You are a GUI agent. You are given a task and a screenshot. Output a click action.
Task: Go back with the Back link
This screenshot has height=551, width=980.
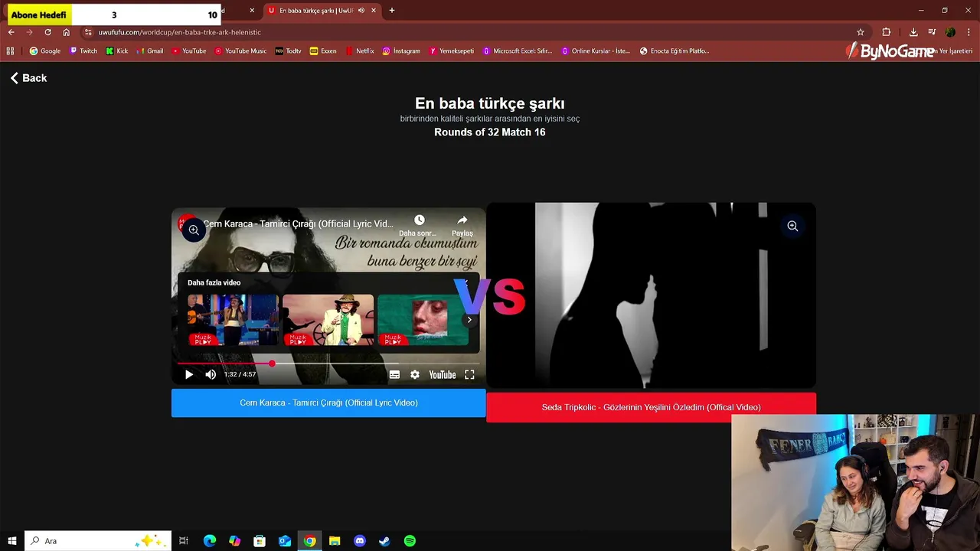coord(28,78)
